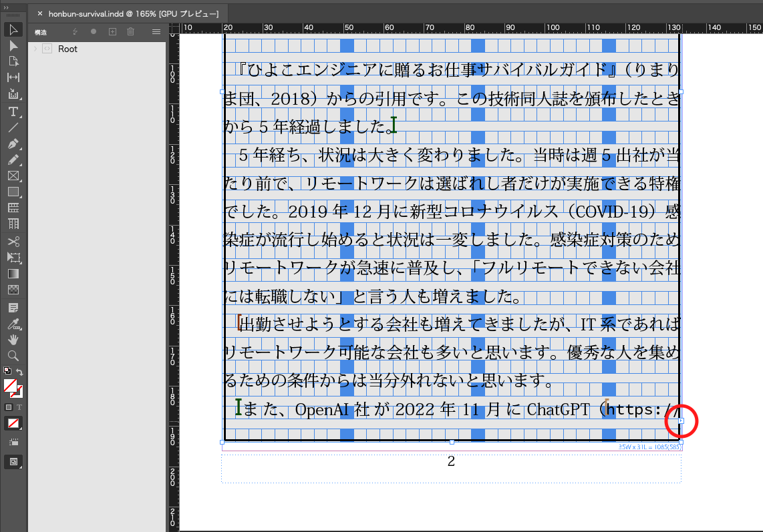Expand the tools panel with double chevron
Screen dimensions: 763x532
(6, 8)
